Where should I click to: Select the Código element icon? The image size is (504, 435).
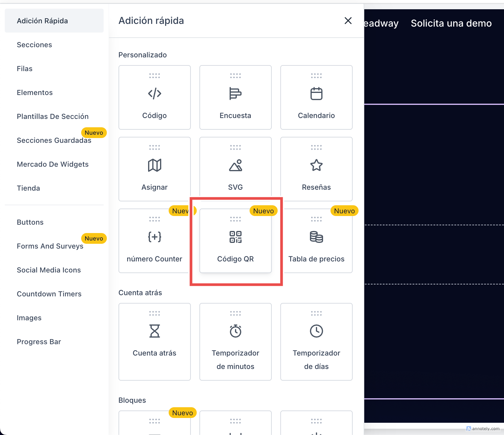pyautogui.click(x=154, y=94)
